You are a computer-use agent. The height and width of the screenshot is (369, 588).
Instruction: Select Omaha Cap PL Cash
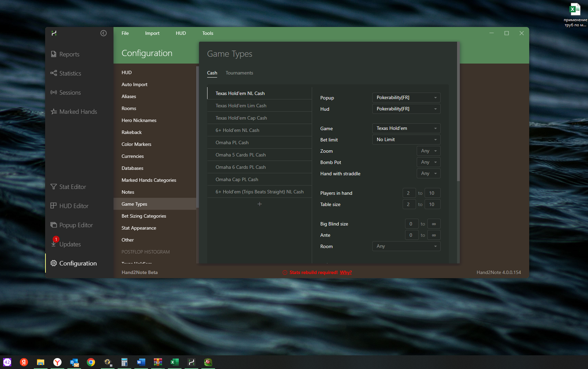259,179
